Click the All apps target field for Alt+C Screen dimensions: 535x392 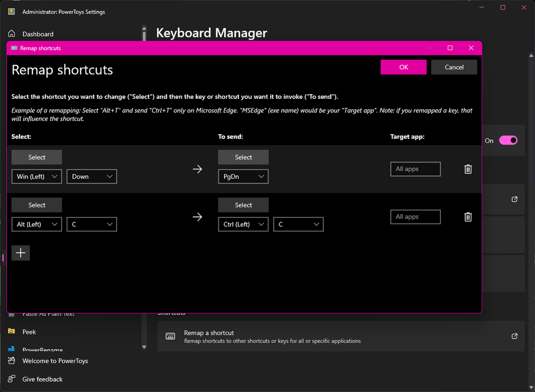[x=415, y=216]
